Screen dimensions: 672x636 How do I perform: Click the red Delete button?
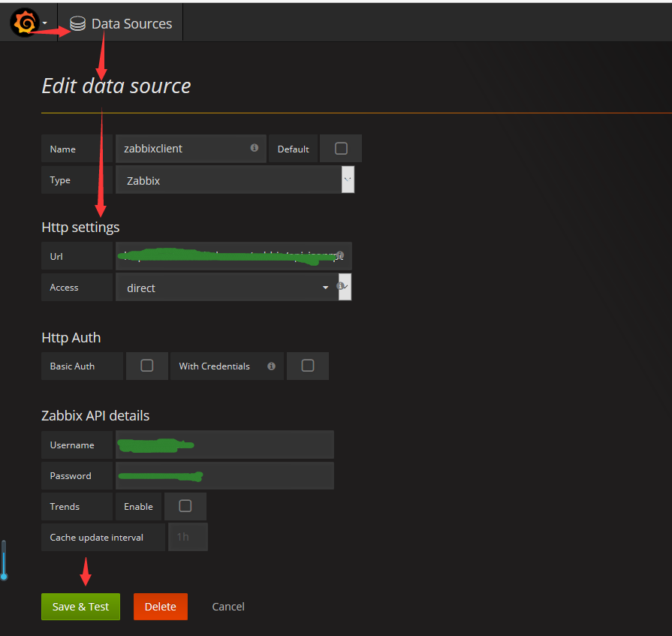161,607
